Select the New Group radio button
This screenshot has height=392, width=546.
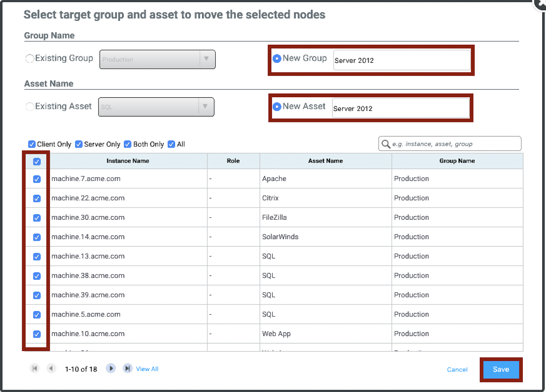pyautogui.click(x=277, y=58)
